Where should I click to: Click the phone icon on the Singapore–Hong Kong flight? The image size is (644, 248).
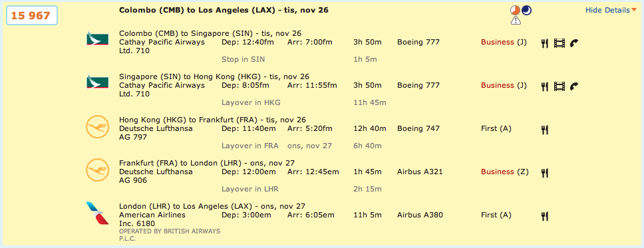click(574, 86)
